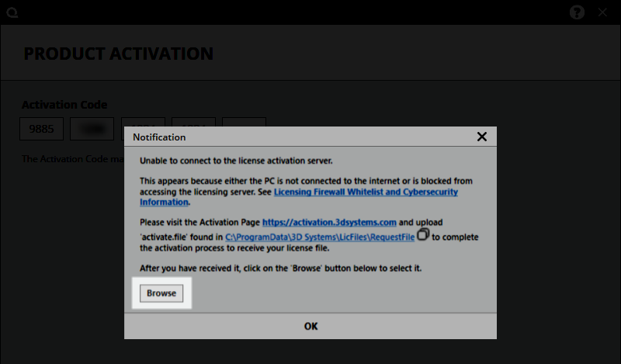
Task: Open help via the question mark icon
Action: click(x=577, y=12)
